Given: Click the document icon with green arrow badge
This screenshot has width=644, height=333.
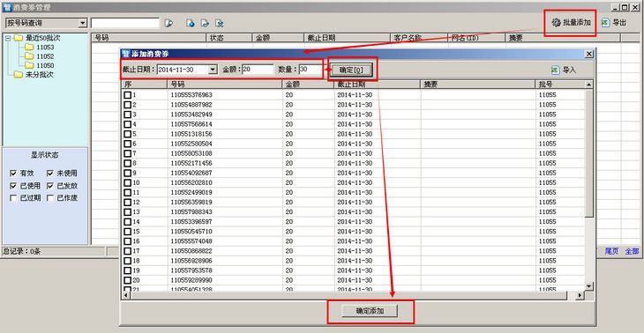Looking at the screenshot, I should pyautogui.click(x=205, y=23).
